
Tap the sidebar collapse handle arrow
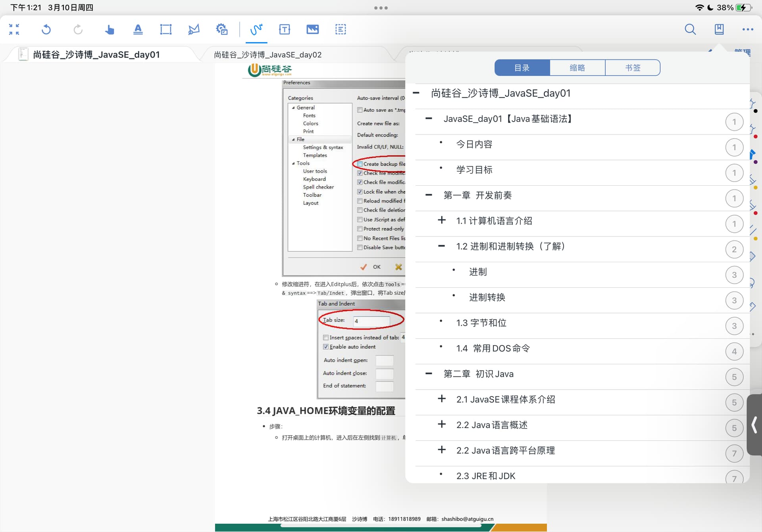754,425
